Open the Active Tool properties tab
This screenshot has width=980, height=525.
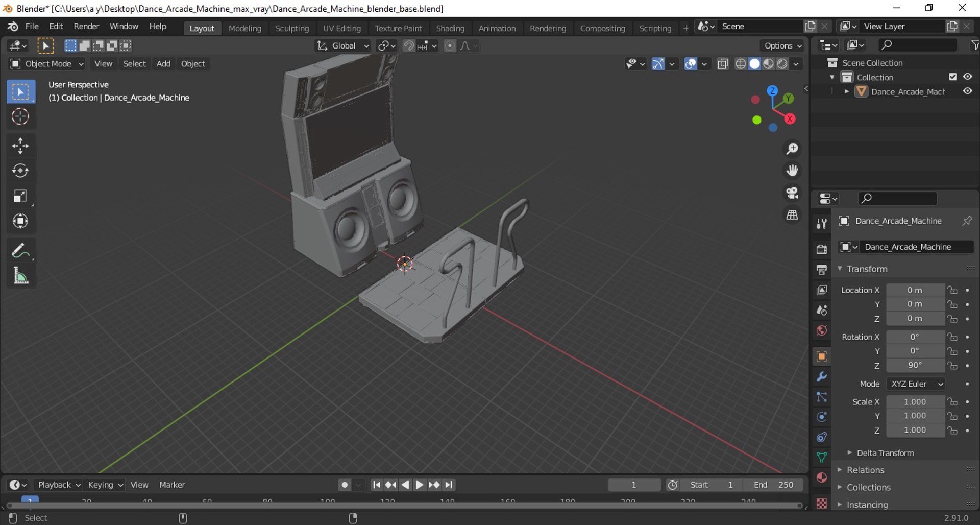click(821, 224)
